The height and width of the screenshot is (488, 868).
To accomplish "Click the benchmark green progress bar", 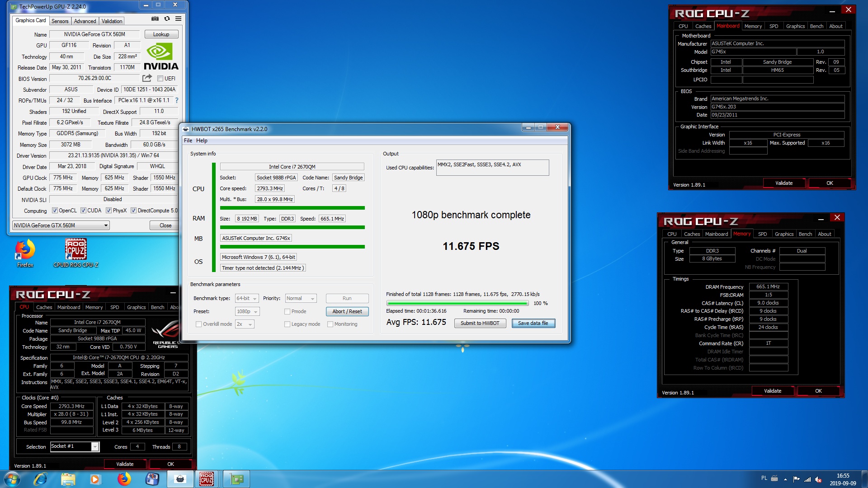I will pos(458,304).
